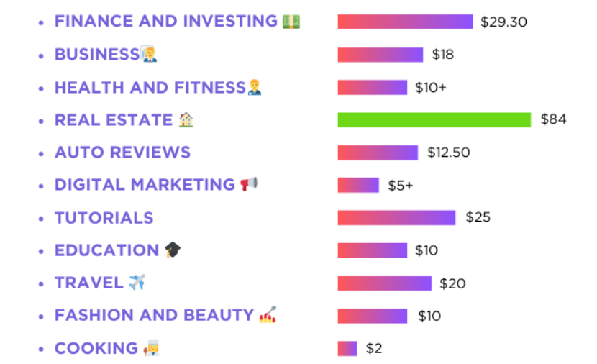Image resolution: width=597 pixels, height=364 pixels.
Task: Click the $84 value label
Action: click(553, 120)
